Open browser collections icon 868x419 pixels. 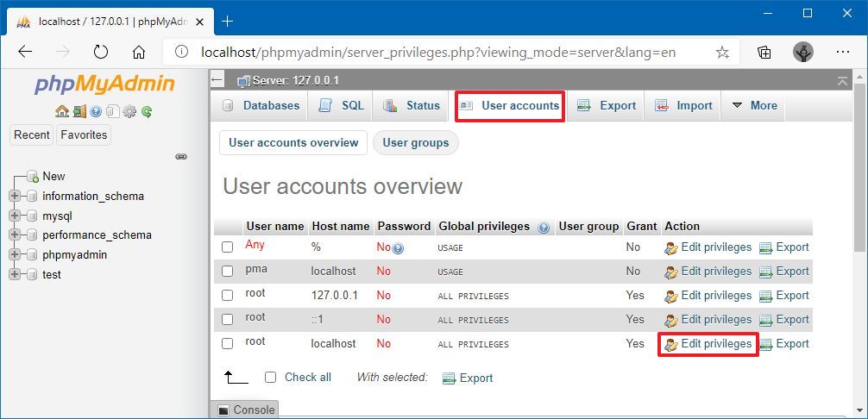click(764, 52)
